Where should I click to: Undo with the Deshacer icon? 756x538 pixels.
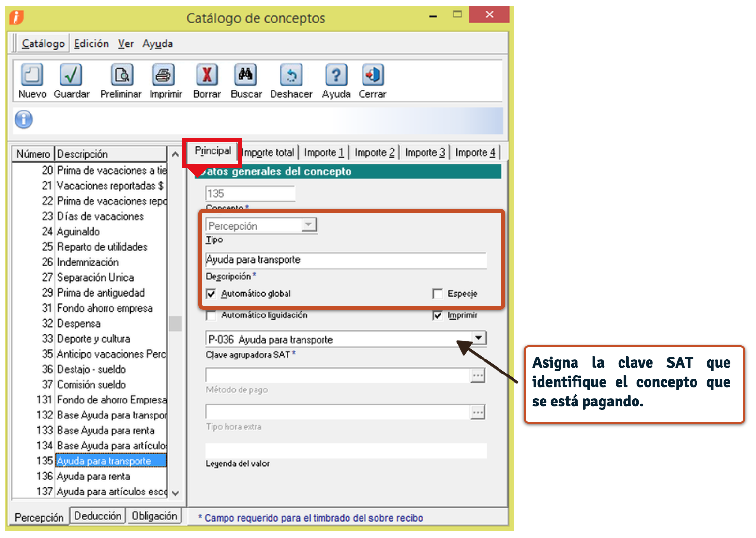point(291,75)
